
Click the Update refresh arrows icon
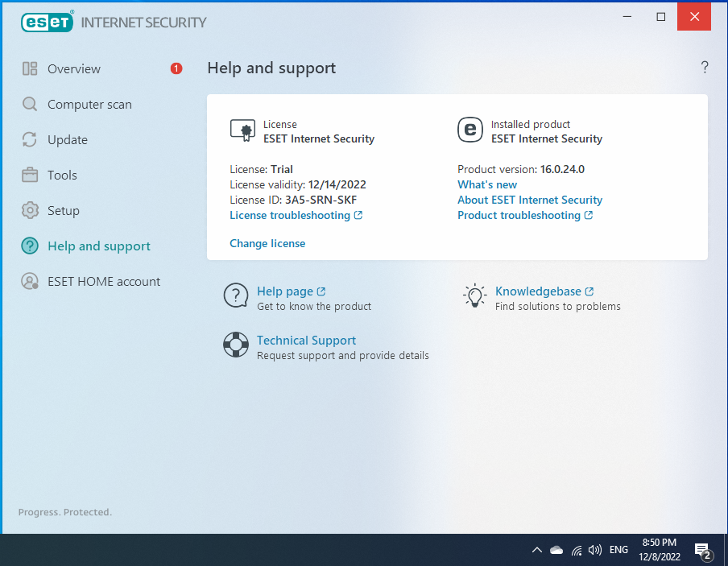[30, 139]
